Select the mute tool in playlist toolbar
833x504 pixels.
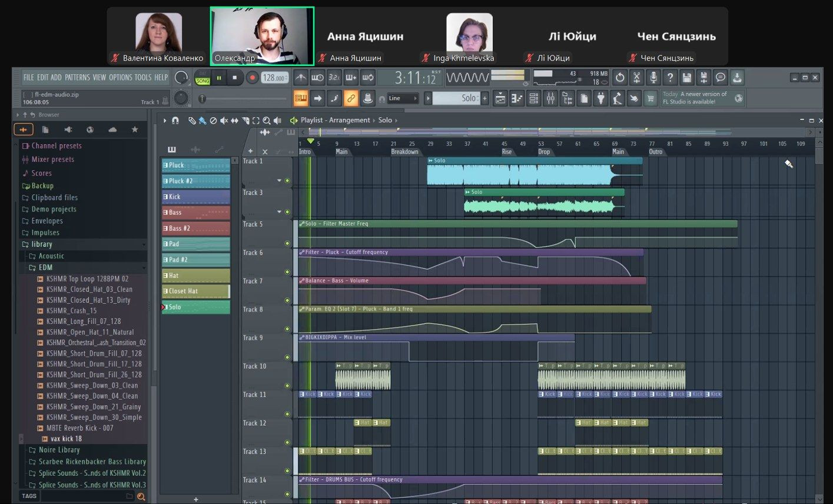[224, 121]
